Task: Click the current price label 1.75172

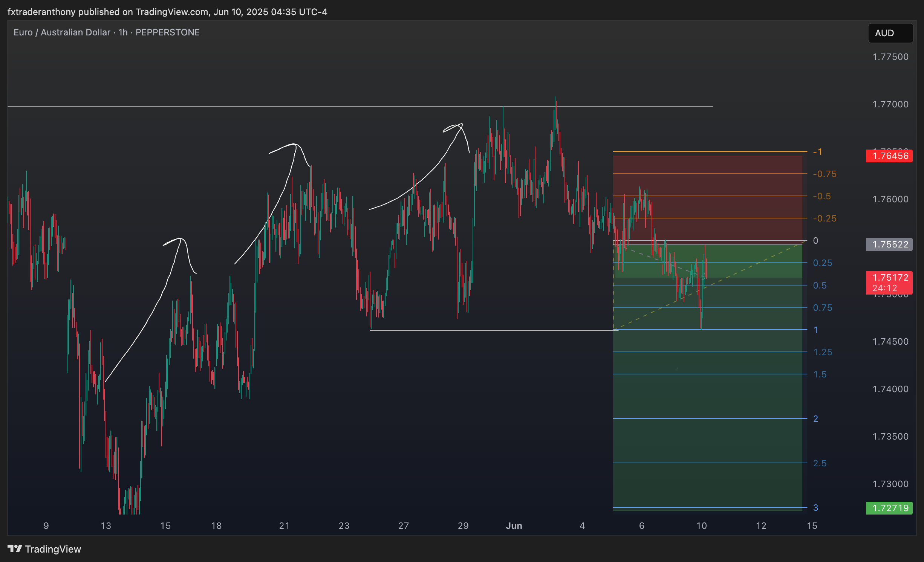Action: 889,283
